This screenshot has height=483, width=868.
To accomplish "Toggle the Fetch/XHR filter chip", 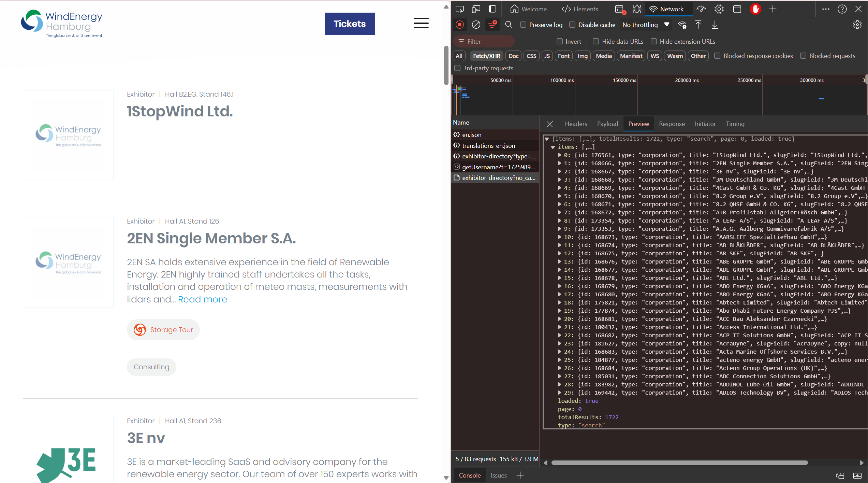I will click(x=486, y=56).
